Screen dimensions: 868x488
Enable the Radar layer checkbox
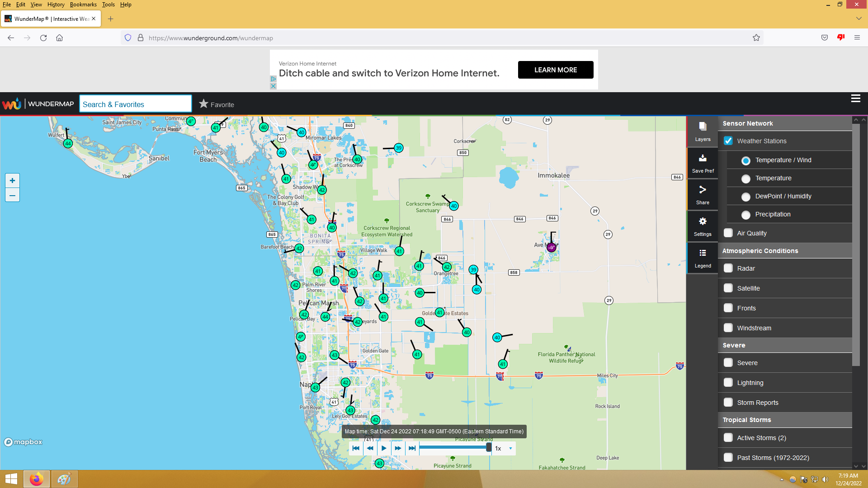pos(728,268)
